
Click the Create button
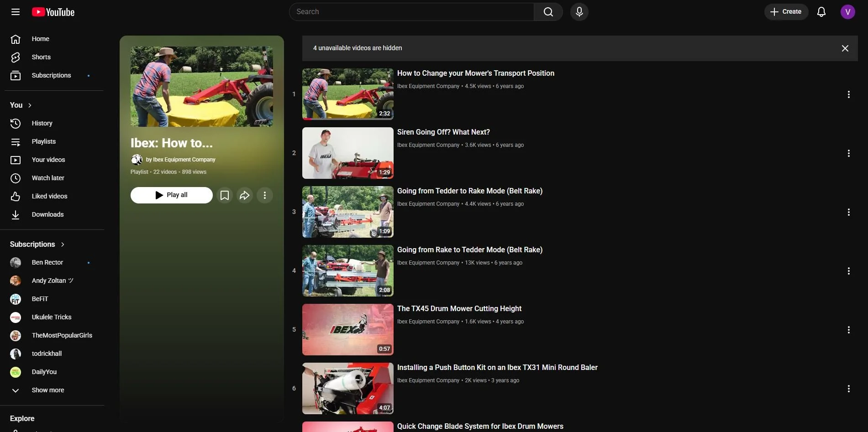coord(786,12)
